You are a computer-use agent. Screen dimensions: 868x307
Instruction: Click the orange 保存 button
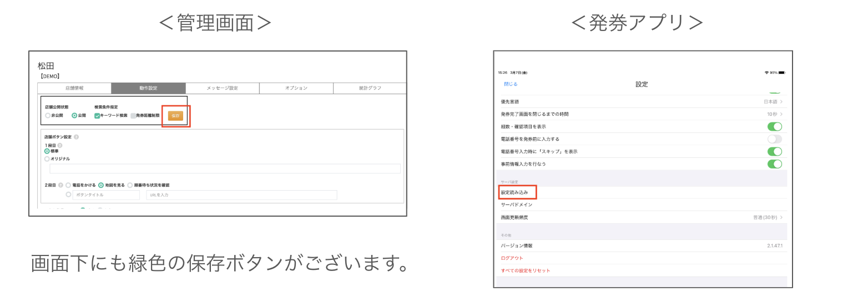coord(175,116)
